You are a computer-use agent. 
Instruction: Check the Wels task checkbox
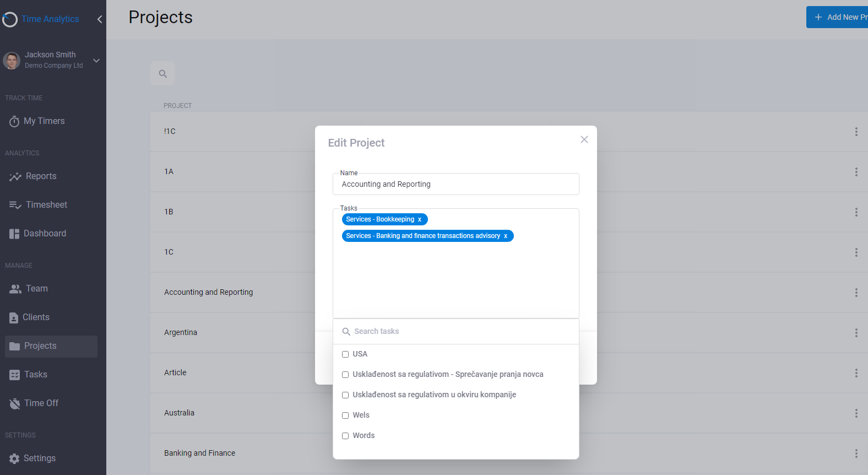tap(345, 415)
